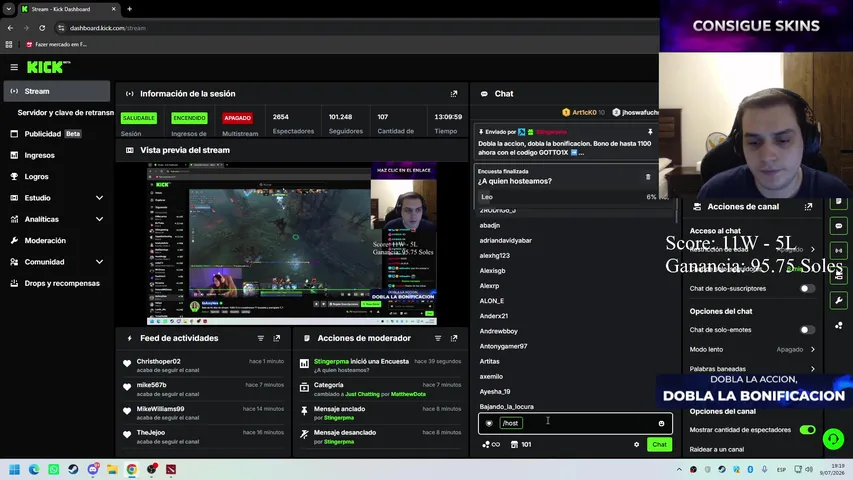This screenshot has height=480, width=853.
Task: Open Steam from the taskbar
Action: click(73, 469)
